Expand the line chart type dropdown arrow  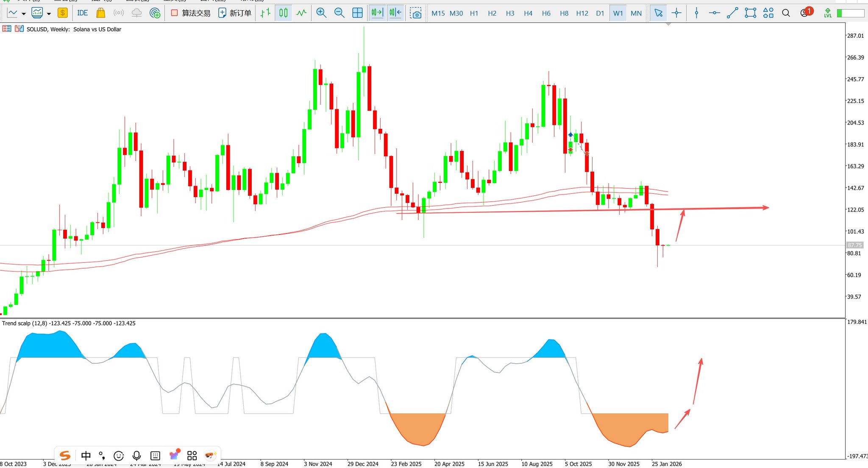[x=24, y=14]
